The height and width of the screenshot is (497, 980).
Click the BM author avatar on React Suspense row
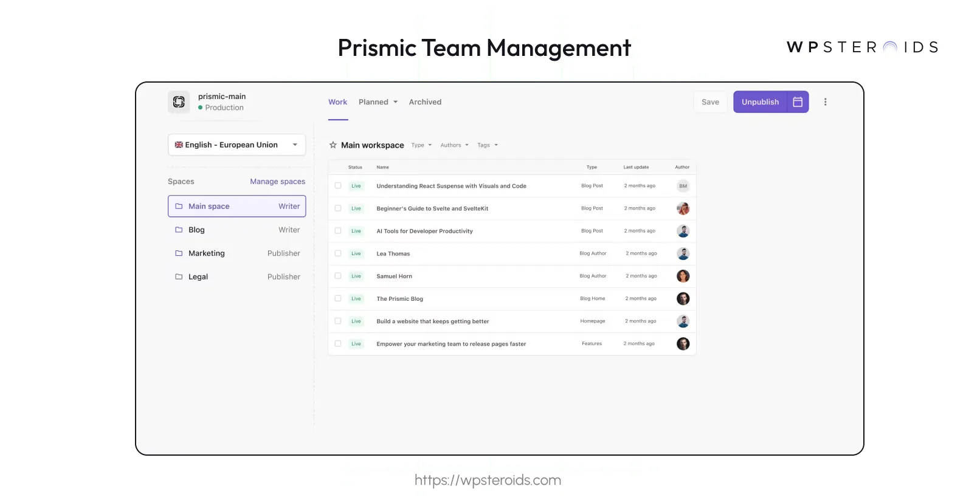[683, 186]
